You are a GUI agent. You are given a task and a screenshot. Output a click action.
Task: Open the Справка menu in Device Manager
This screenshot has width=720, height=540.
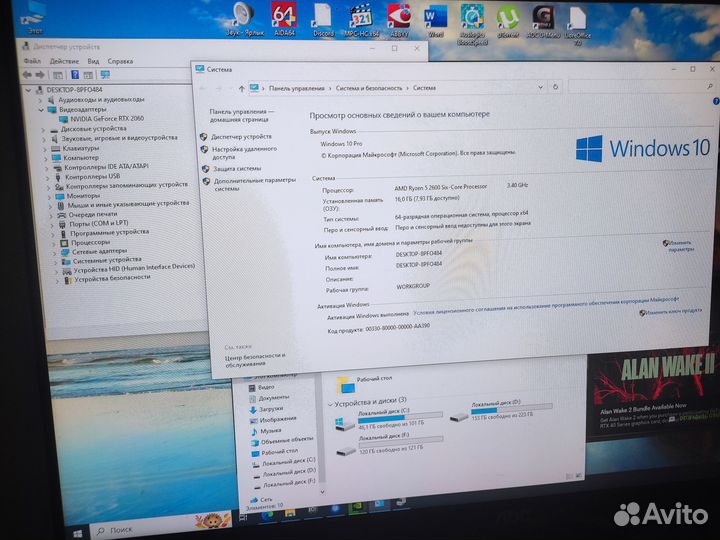click(x=120, y=61)
